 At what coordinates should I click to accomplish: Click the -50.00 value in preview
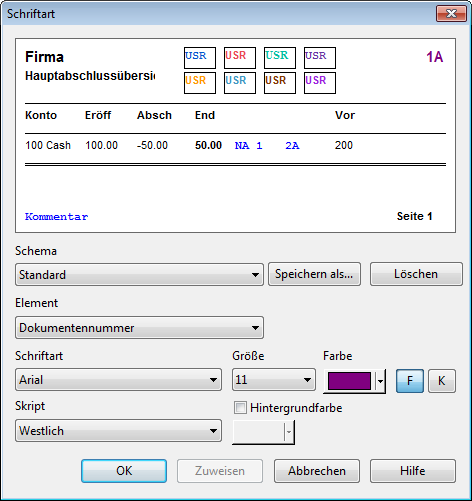152,145
